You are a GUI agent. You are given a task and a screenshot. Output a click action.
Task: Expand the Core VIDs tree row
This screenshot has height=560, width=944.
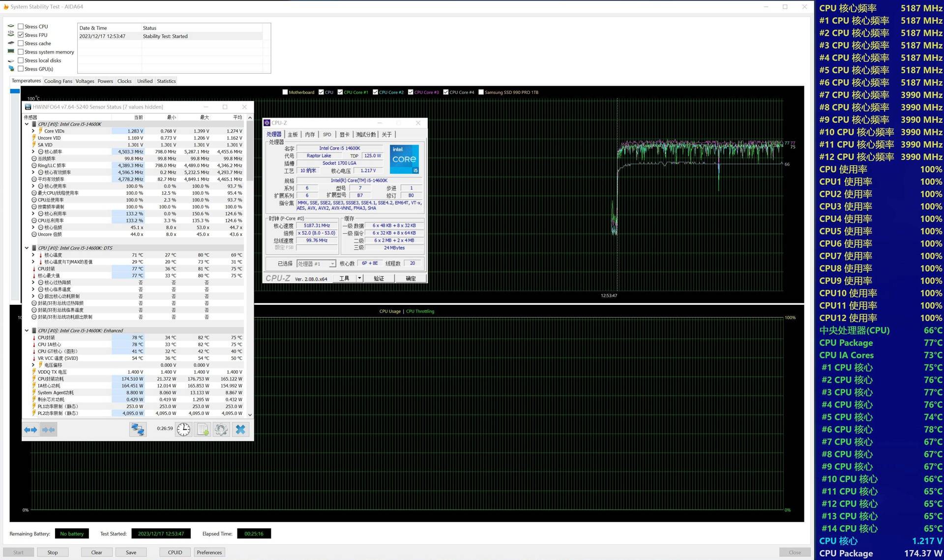(x=33, y=131)
